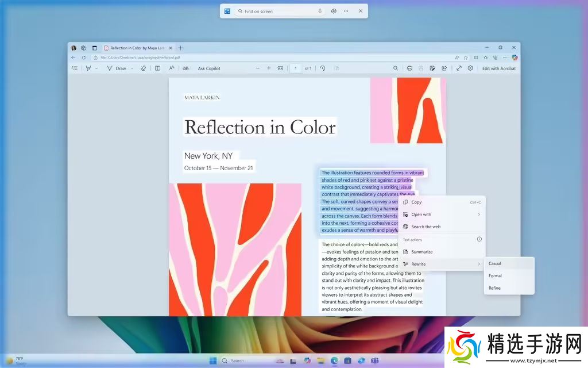Image resolution: width=588 pixels, height=368 pixels.
Task: Open the PDF search magnifier icon
Action: (x=396, y=68)
